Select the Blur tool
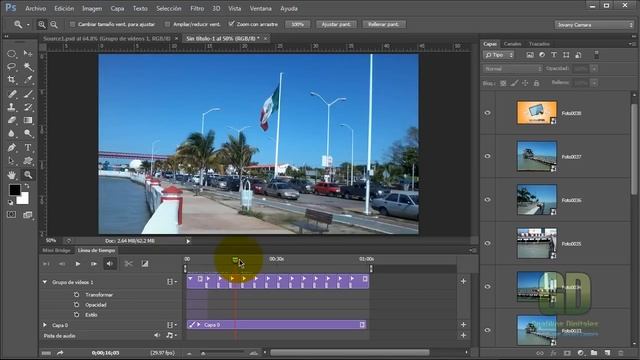Image resolution: width=640 pixels, height=360 pixels. 11,133
